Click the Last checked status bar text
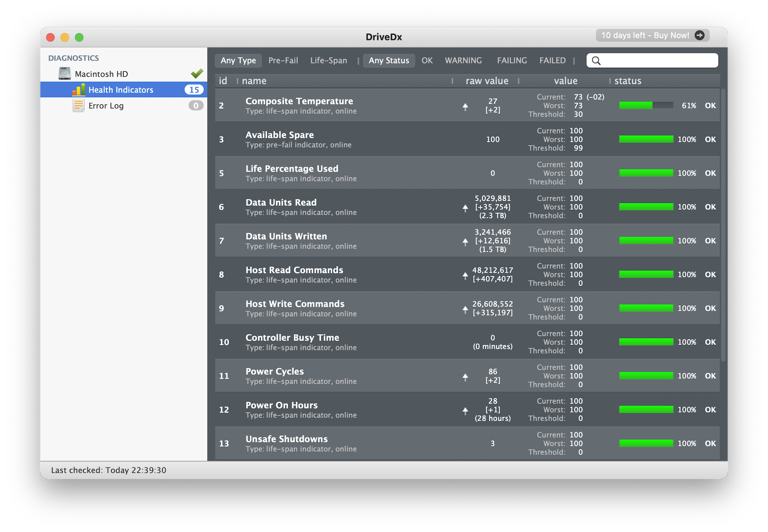The height and width of the screenshot is (532, 768). tap(109, 470)
